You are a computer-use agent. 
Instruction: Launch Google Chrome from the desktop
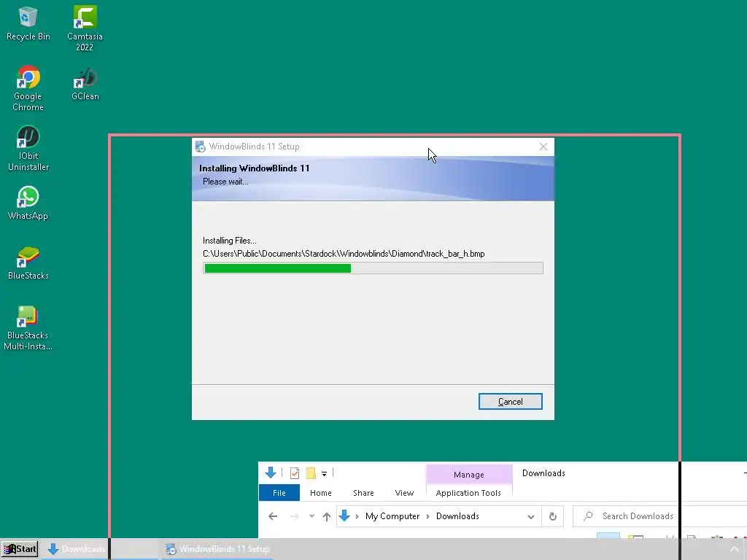tap(28, 88)
